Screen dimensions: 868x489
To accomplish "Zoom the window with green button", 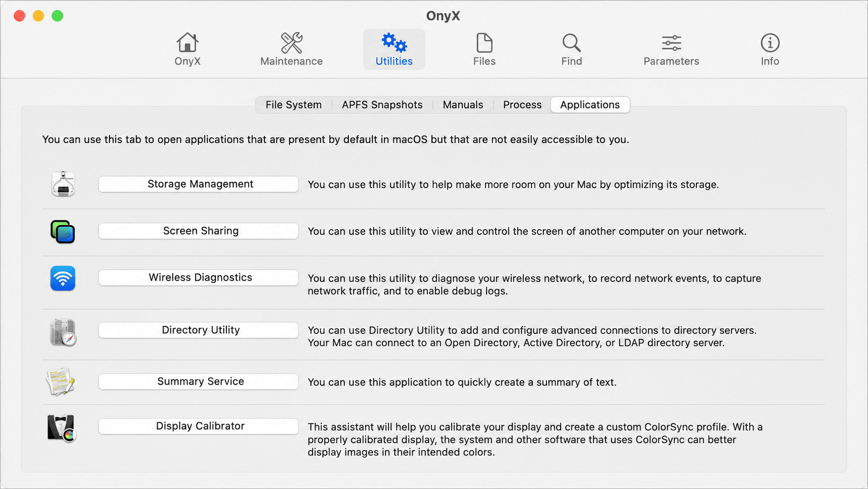I will pos(58,16).
